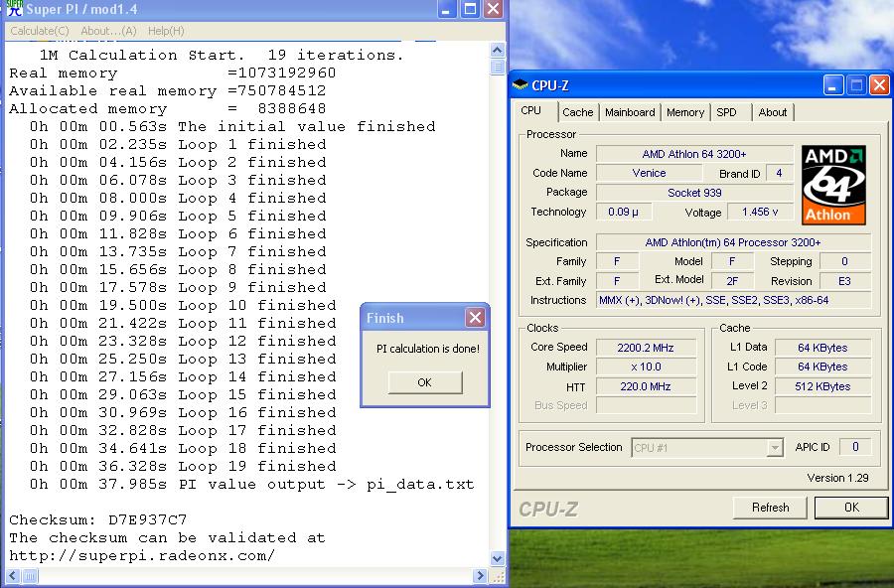Screen dimensions: 894x588
Task: Click the Specification field text
Action: tap(734, 242)
